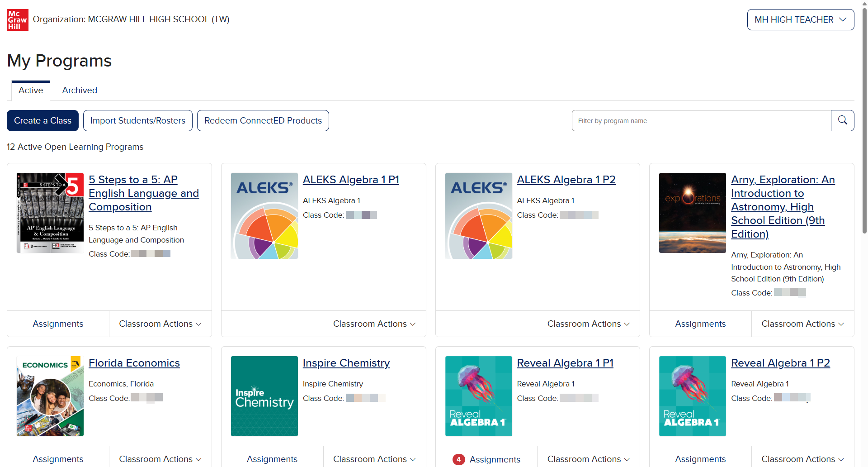Switch to the Active tab
Screen dimensions: 868x467
coord(31,90)
